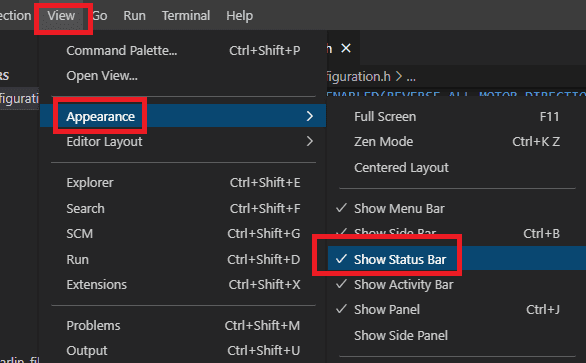The height and width of the screenshot is (363, 586).
Task: Close the open editor tab
Action: click(x=346, y=48)
